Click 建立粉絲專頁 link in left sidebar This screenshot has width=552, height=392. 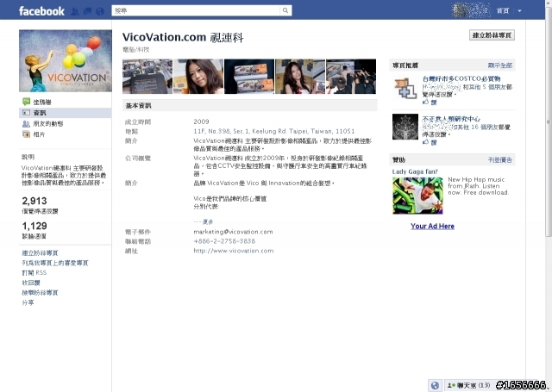(40, 252)
